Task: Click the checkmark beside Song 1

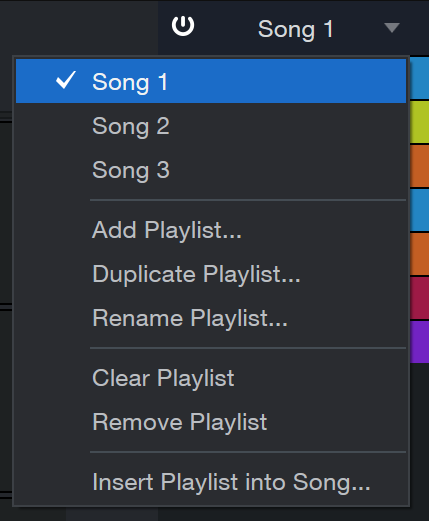Action: pyautogui.click(x=66, y=80)
